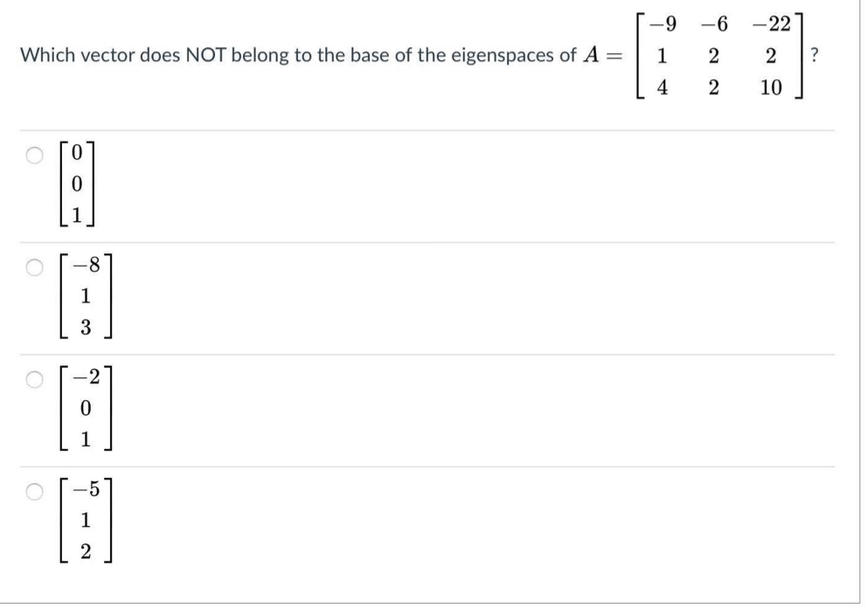Click the letter A symbol in the question
This screenshot has height=608, width=868.
coord(591,55)
